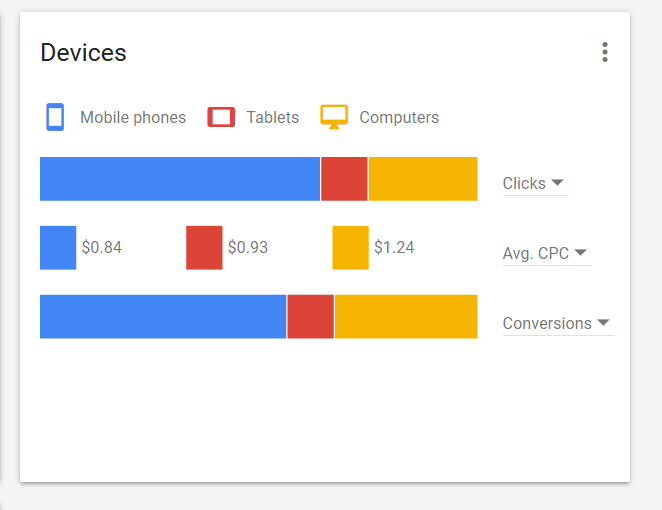This screenshot has width=662, height=510.
Task: Expand the Avg. CPC metric dropdown
Action: pyautogui.click(x=547, y=253)
